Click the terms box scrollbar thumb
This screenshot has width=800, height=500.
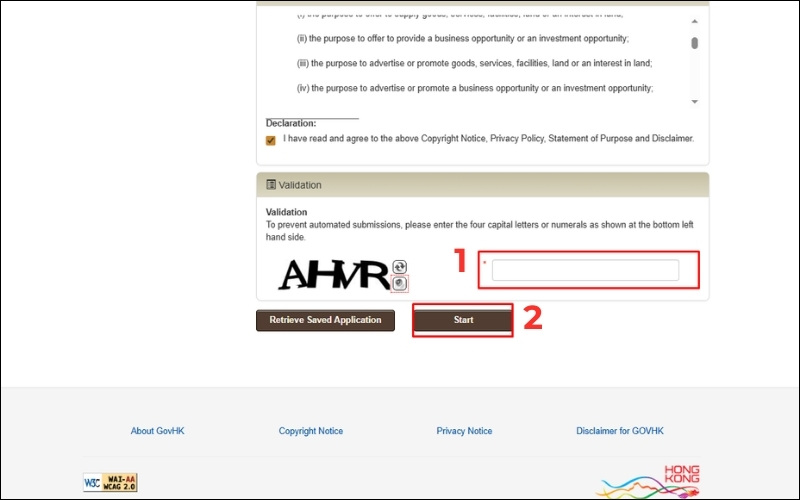coord(694,43)
